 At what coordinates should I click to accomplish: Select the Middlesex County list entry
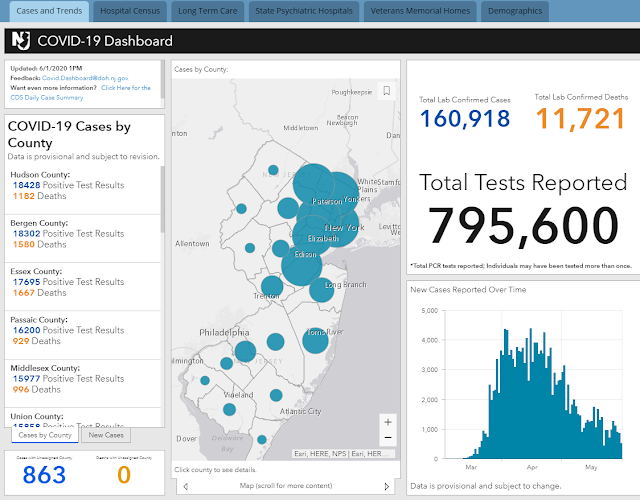pos(82,383)
